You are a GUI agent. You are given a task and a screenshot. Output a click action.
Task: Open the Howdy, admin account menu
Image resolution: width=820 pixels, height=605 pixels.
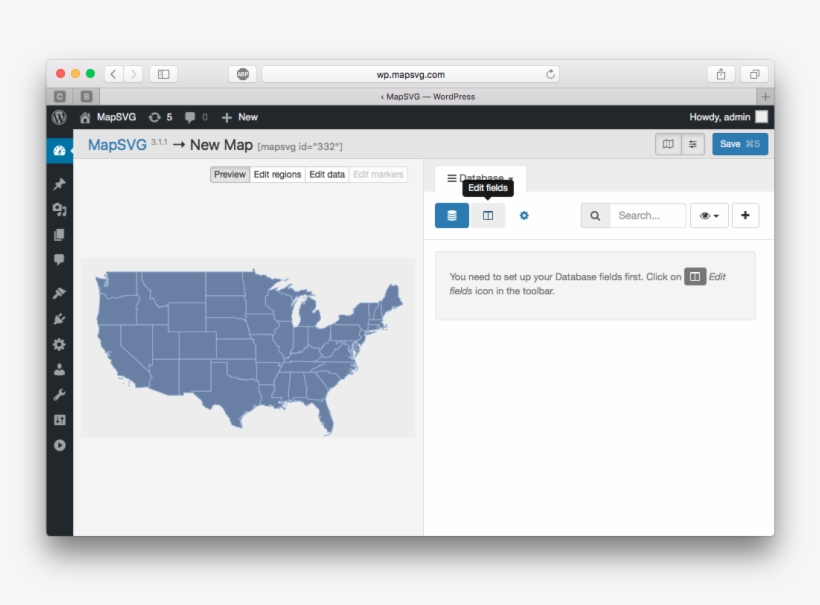coord(727,117)
